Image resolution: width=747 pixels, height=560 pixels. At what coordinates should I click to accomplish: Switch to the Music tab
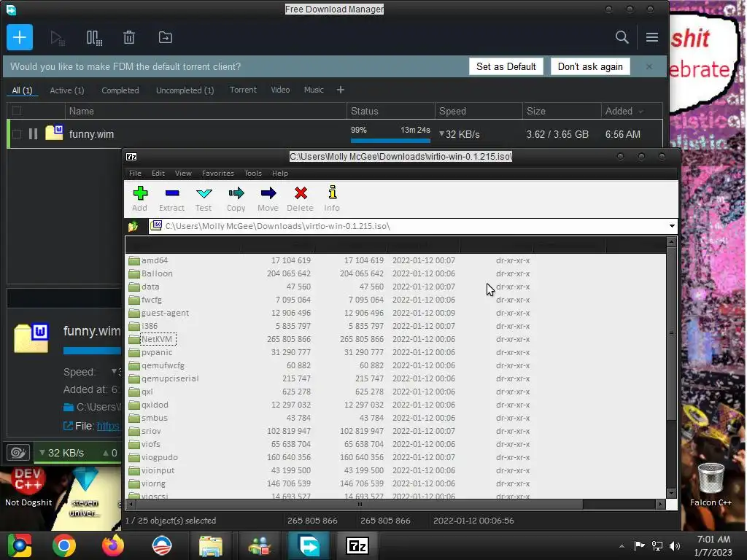(314, 90)
